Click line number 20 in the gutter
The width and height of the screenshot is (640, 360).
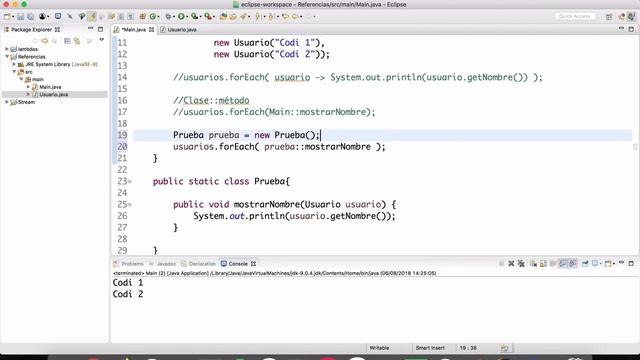(122, 147)
